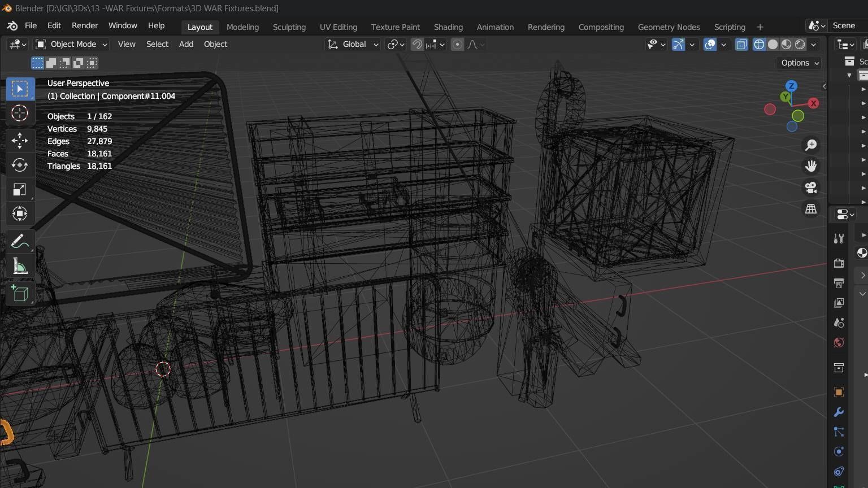Open the Object Constraints properties tab

pos(839,472)
